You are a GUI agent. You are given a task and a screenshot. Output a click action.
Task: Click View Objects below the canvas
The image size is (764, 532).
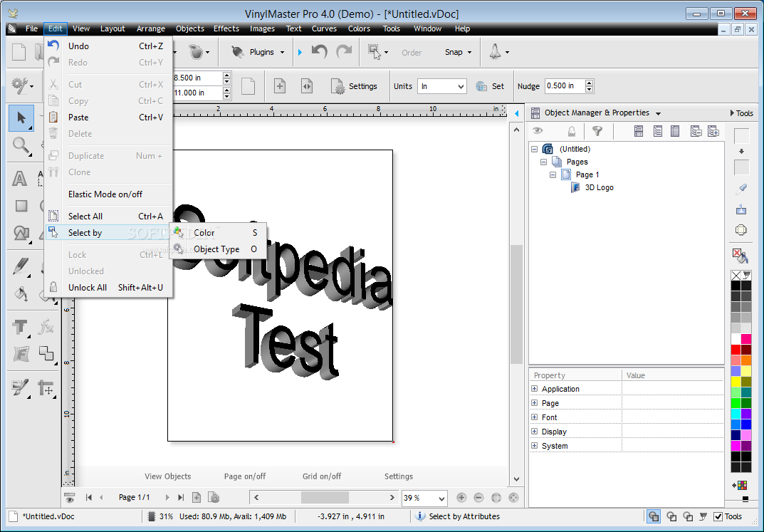pyautogui.click(x=167, y=476)
